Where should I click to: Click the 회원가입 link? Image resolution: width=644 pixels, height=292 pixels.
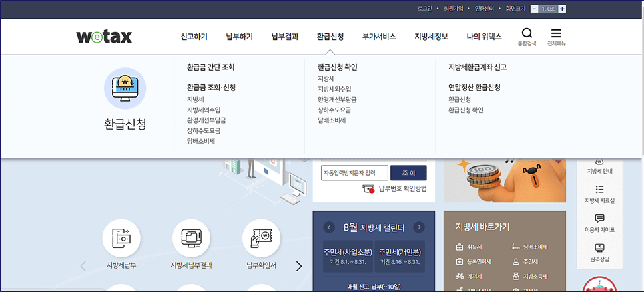tap(454, 9)
